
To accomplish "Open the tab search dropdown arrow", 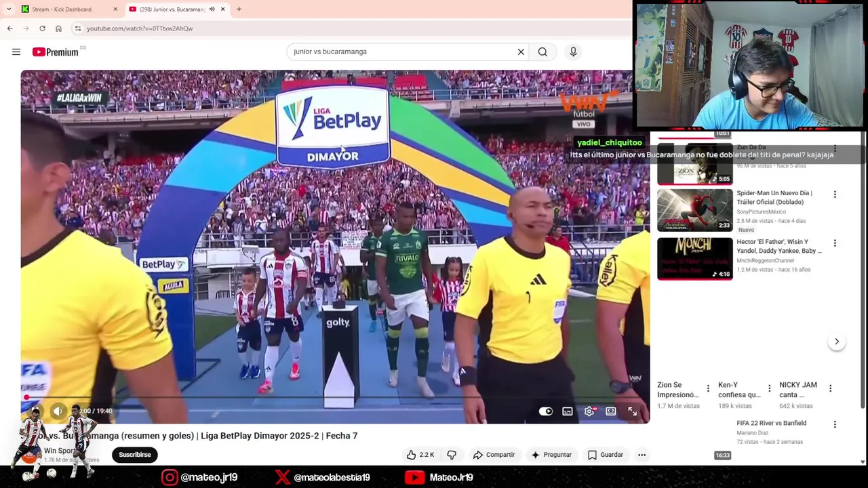I will [x=8, y=9].
